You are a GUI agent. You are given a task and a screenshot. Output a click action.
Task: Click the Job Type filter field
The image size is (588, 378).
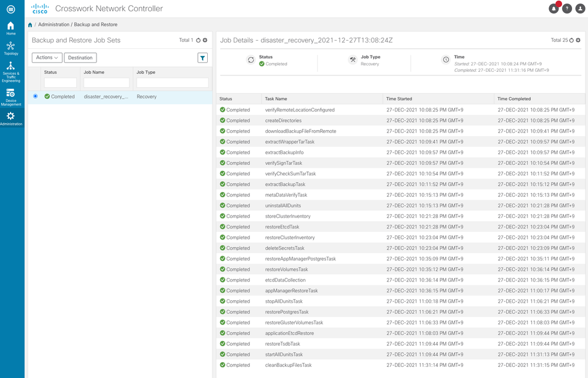(x=172, y=82)
